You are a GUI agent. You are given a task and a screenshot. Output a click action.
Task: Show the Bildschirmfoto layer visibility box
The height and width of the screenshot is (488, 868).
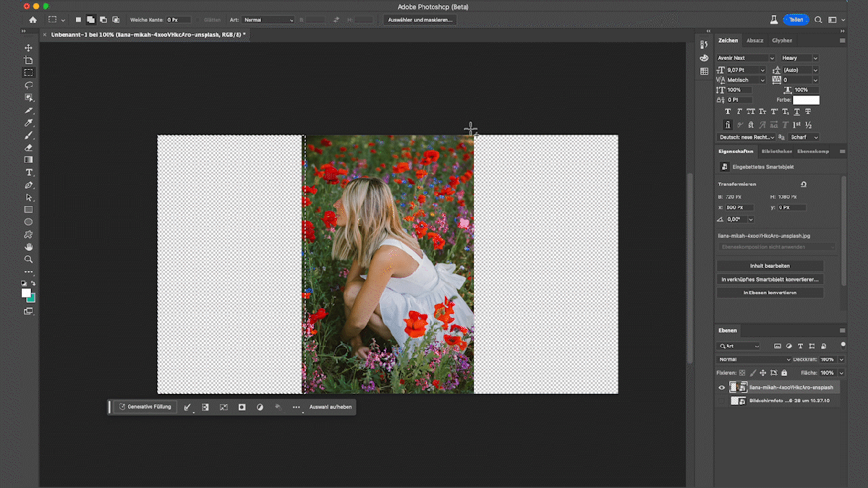(x=721, y=401)
